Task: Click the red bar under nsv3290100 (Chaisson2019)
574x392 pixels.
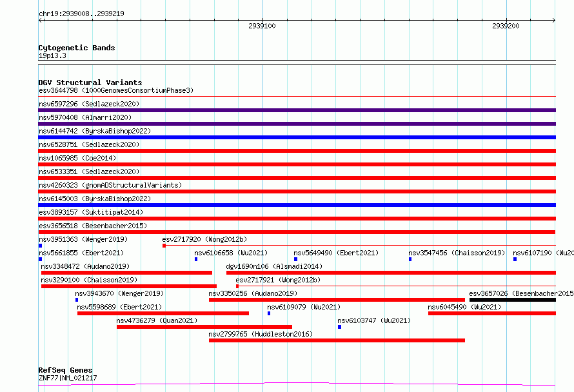Action: coord(129,286)
